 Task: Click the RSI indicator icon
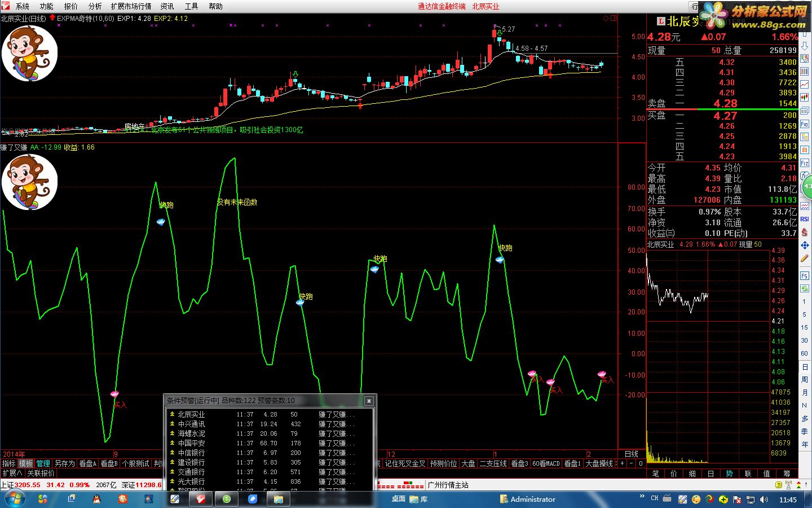click(805, 218)
